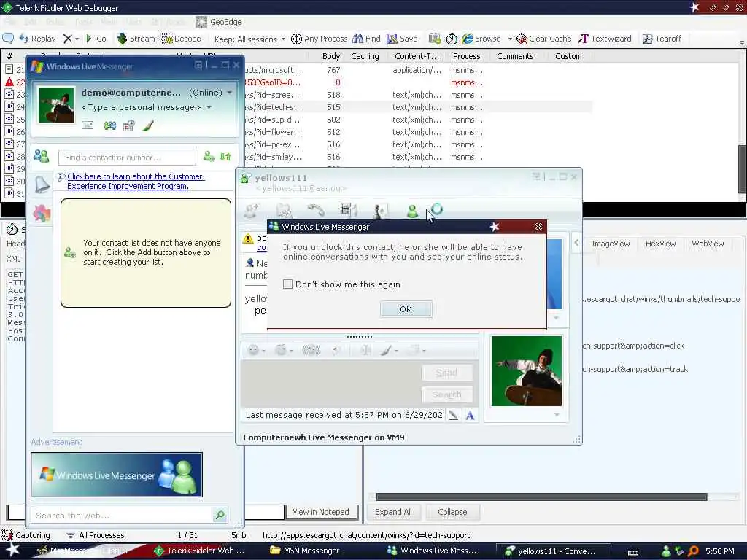This screenshot has height=560, width=747.
Task: Click the Windows Live Messenger advertisement banner
Action: click(117, 475)
